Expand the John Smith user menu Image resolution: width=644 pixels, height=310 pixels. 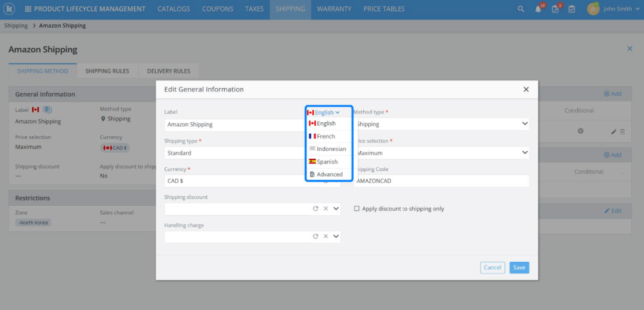[623, 9]
